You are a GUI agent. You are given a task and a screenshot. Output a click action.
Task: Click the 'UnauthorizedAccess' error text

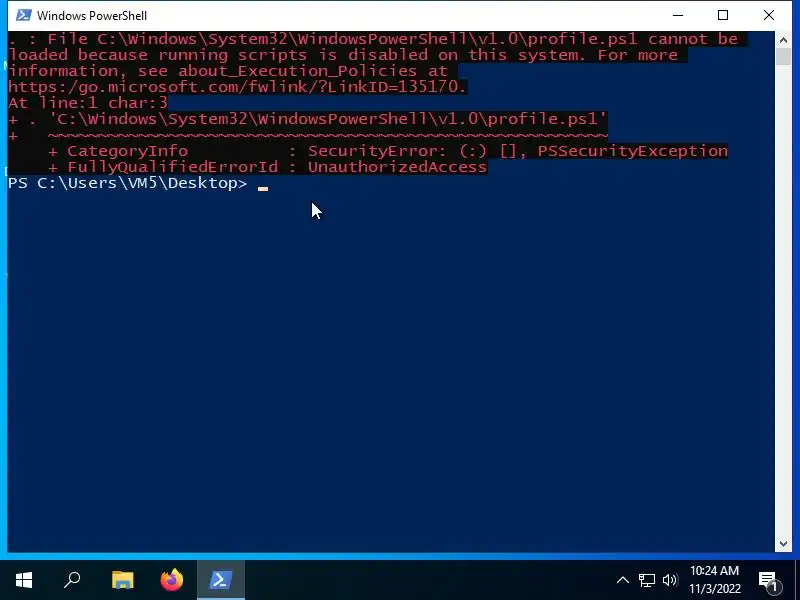point(397,167)
